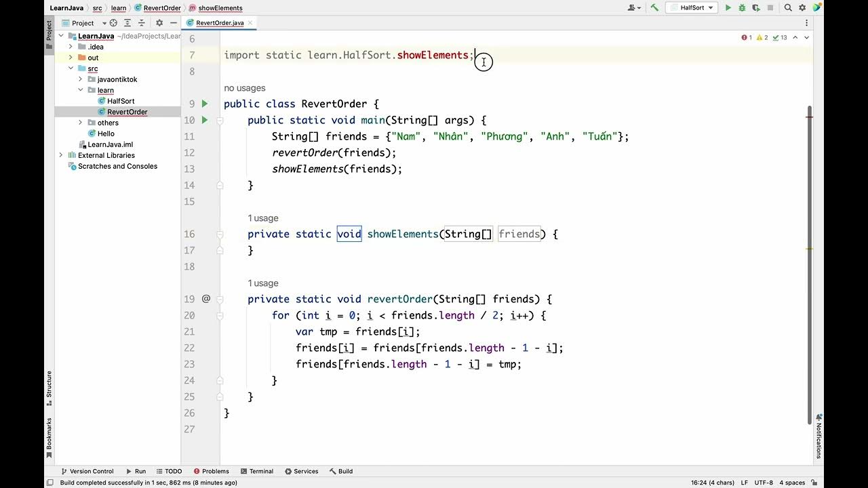Open Problems tool window tab

click(211, 471)
